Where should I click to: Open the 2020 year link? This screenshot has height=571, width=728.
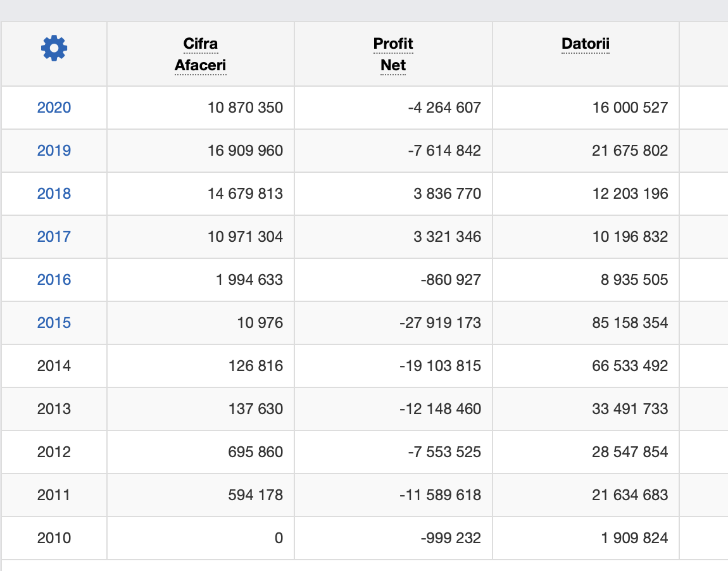coord(54,108)
